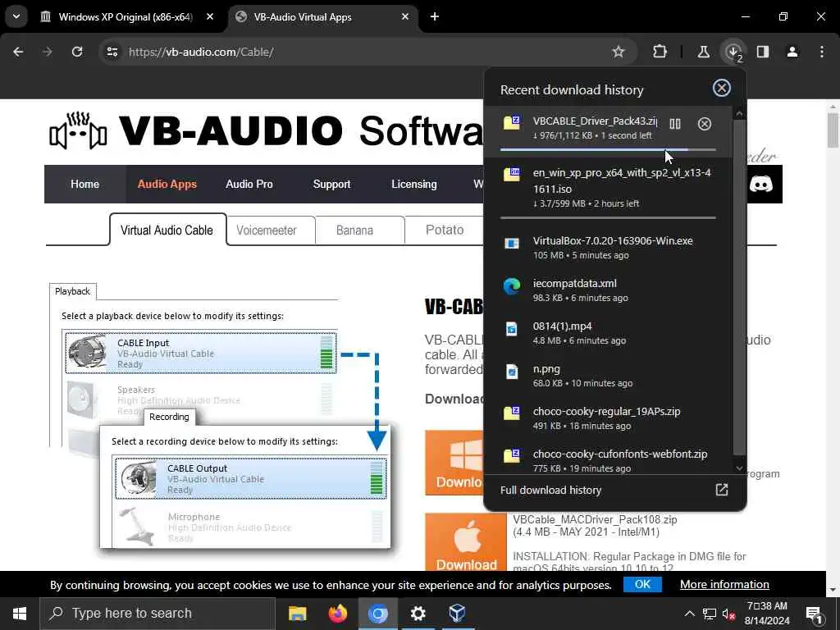
Task: Click VBCABLE_Driver_Pack43.zip file name
Action: [595, 121]
